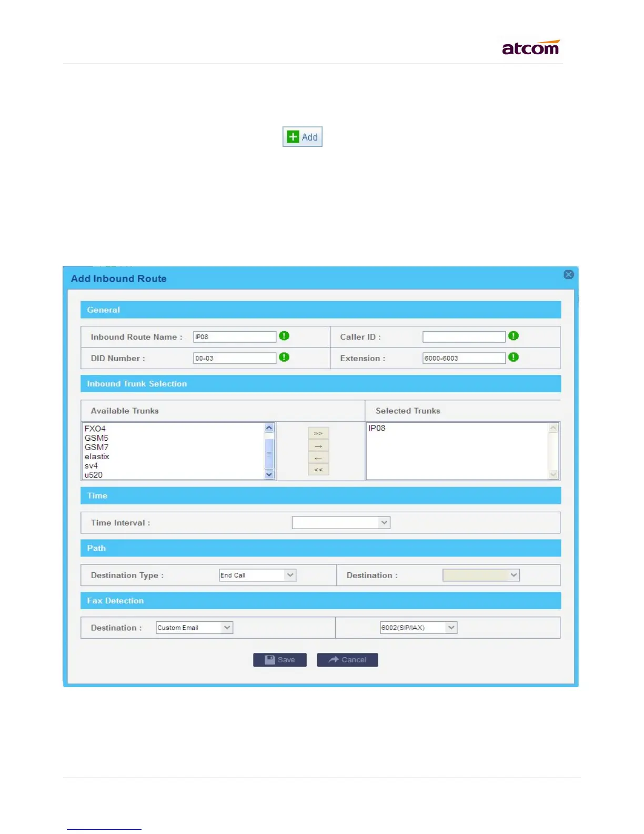Select GSM5 in Available Trunks
The image size is (644, 834).
pyautogui.click(x=96, y=438)
